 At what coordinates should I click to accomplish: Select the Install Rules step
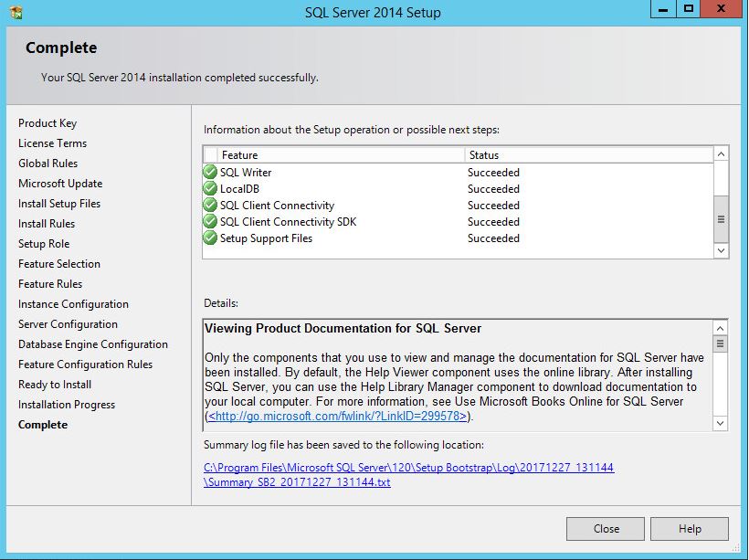47,224
